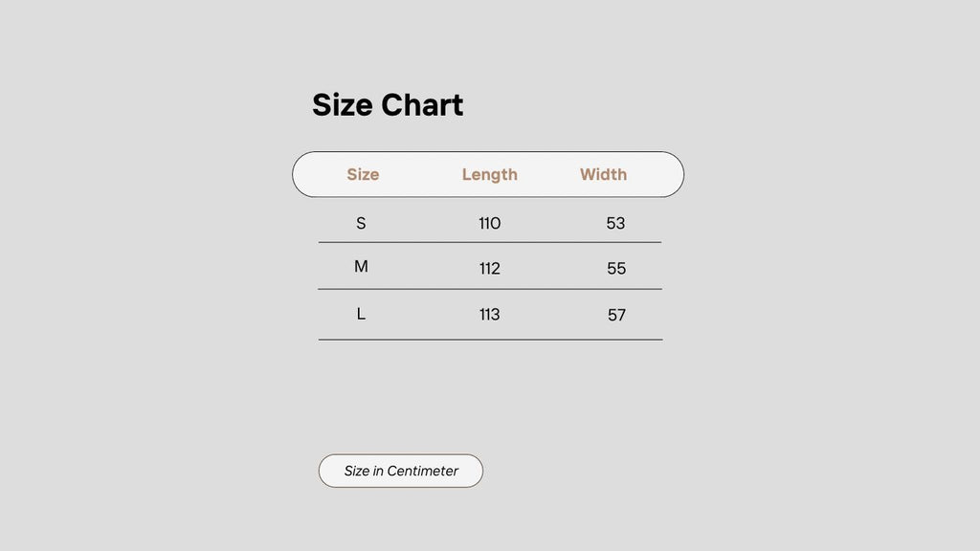
Task: Click the Size in Centimeter pill
Action: coord(401,471)
